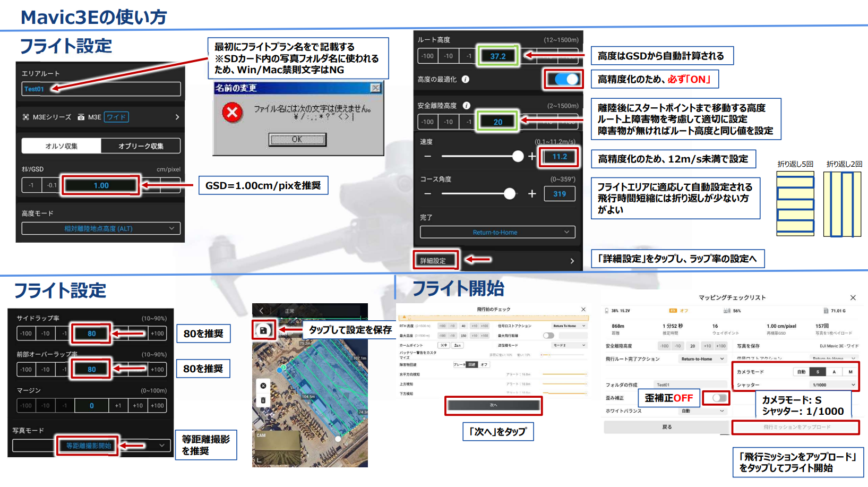
Task: Toggle the 歪み補正 switch off
Action: [719, 398]
